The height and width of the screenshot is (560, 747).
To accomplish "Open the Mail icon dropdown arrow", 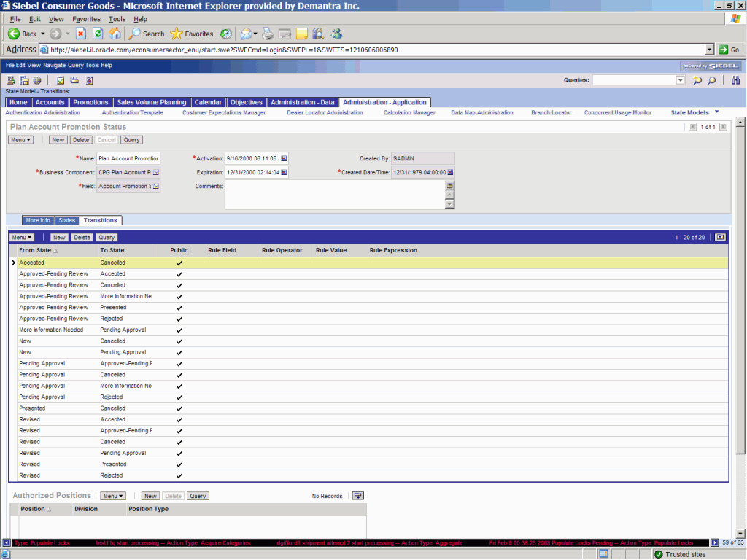I will pyautogui.click(x=255, y=34).
